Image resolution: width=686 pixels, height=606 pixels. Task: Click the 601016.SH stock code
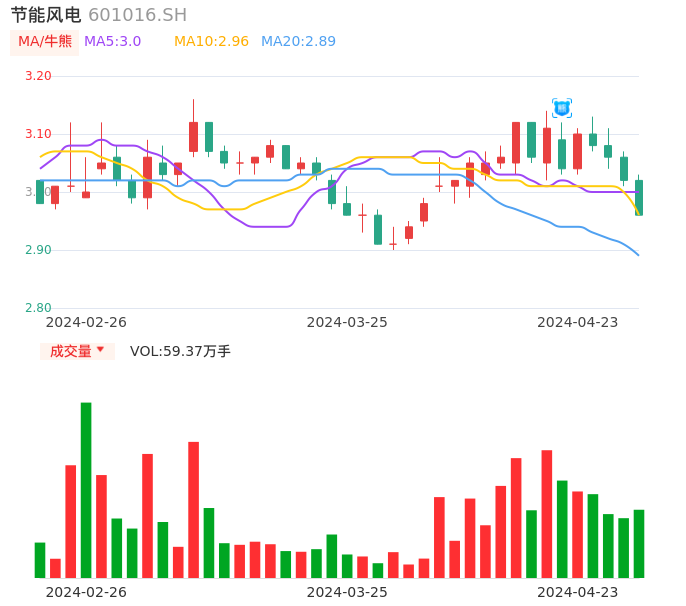(137, 15)
